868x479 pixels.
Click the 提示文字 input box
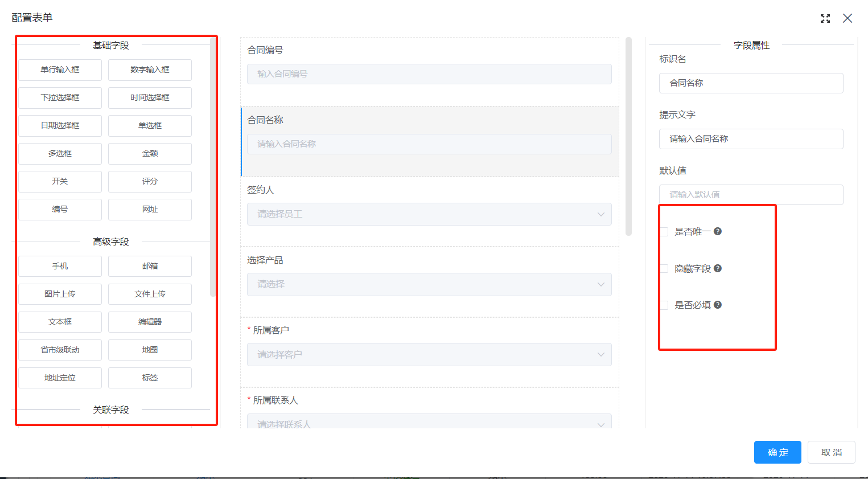751,139
